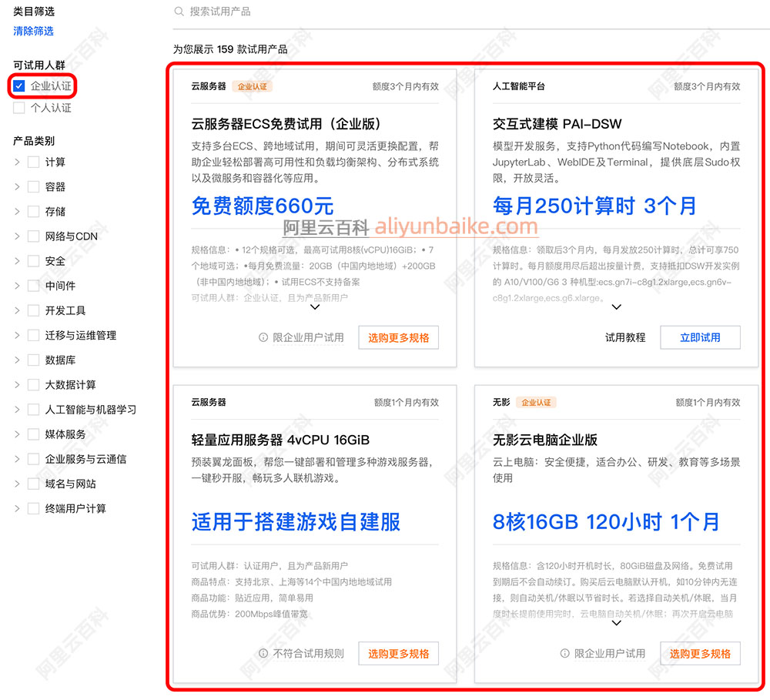
Task: Click 每月250计算时 3个月 headline
Action: [594, 206]
